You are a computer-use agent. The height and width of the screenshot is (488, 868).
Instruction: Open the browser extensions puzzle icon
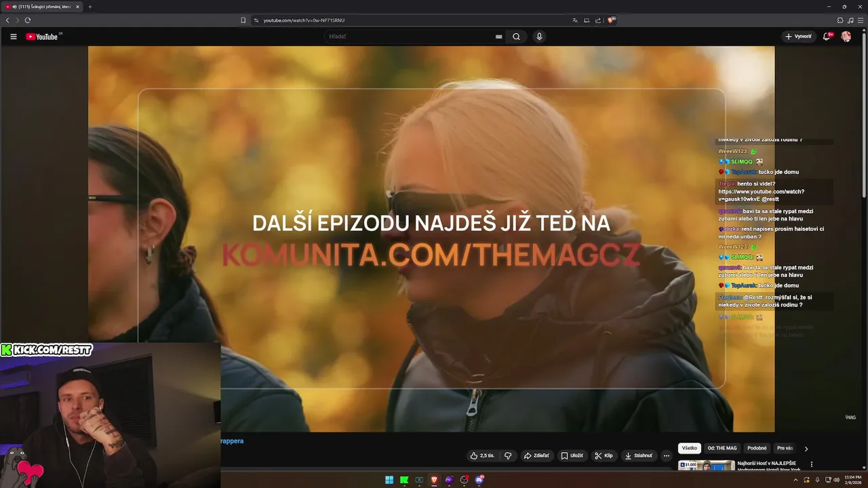[840, 20]
